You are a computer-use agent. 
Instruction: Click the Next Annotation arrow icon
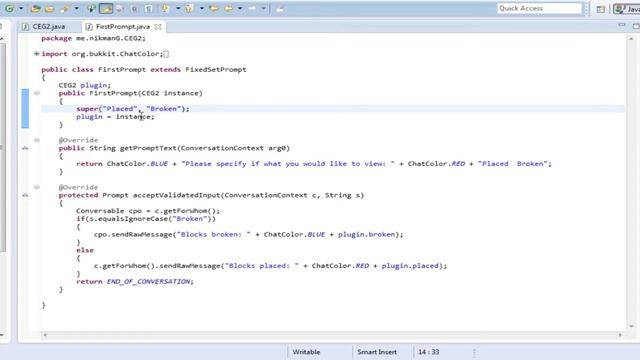point(165,8)
